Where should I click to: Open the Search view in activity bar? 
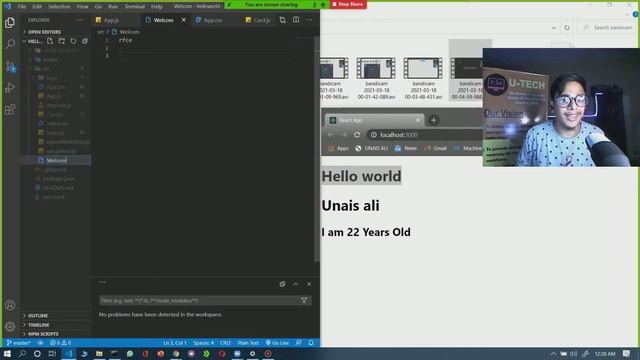10,44
